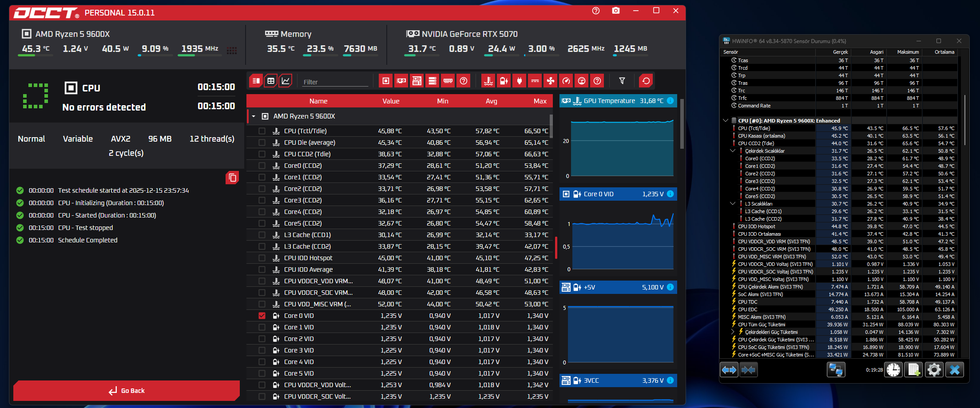Screen dimensions: 980x408
Task: Check the L3 Cache (CCD1) row checkbox
Action: pyautogui.click(x=262, y=235)
